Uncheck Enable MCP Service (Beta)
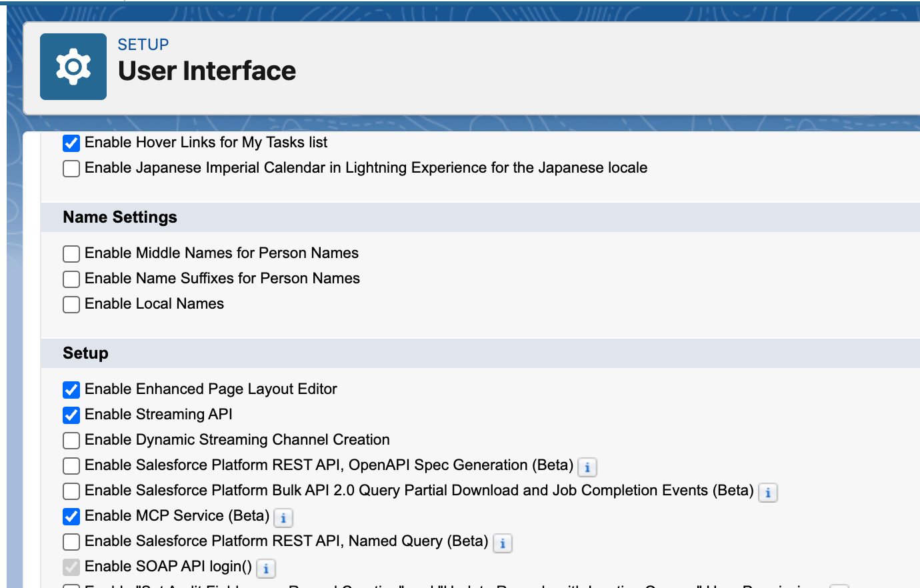 [x=71, y=516]
